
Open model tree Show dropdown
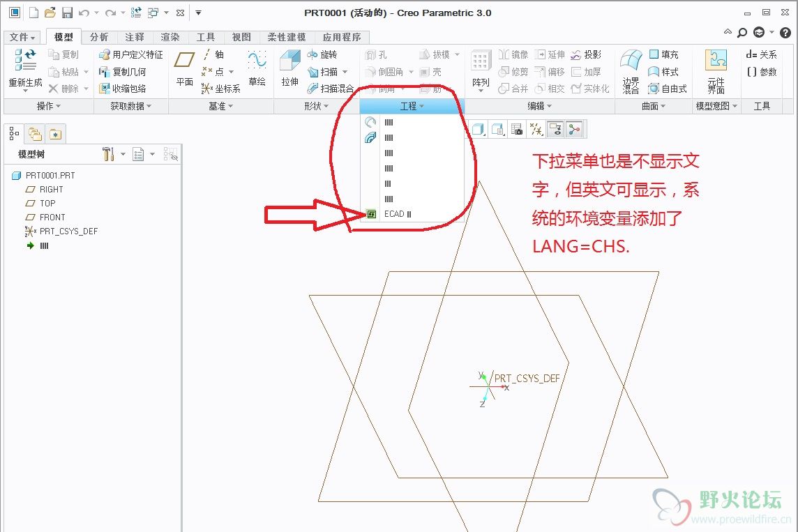point(144,153)
